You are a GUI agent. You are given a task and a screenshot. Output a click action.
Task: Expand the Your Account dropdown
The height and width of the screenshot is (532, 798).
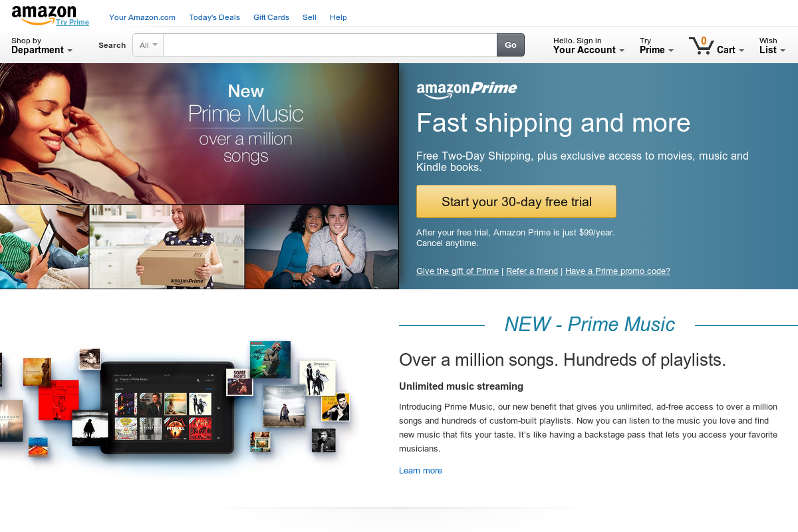coord(589,46)
